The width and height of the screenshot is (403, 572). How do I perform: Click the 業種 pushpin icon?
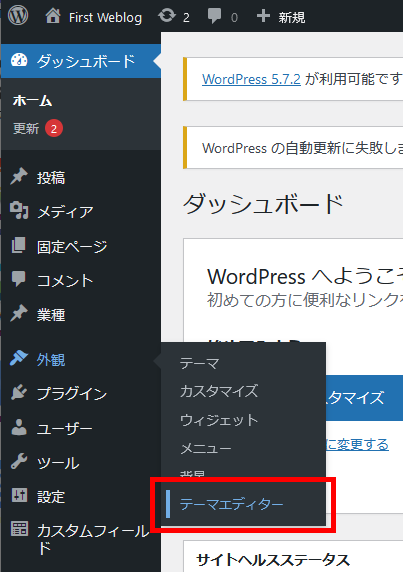(19, 313)
